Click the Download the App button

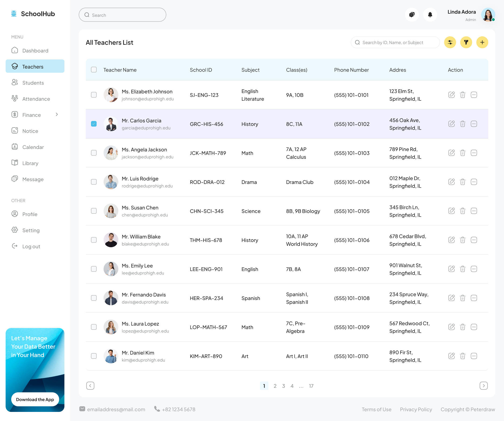click(35, 399)
